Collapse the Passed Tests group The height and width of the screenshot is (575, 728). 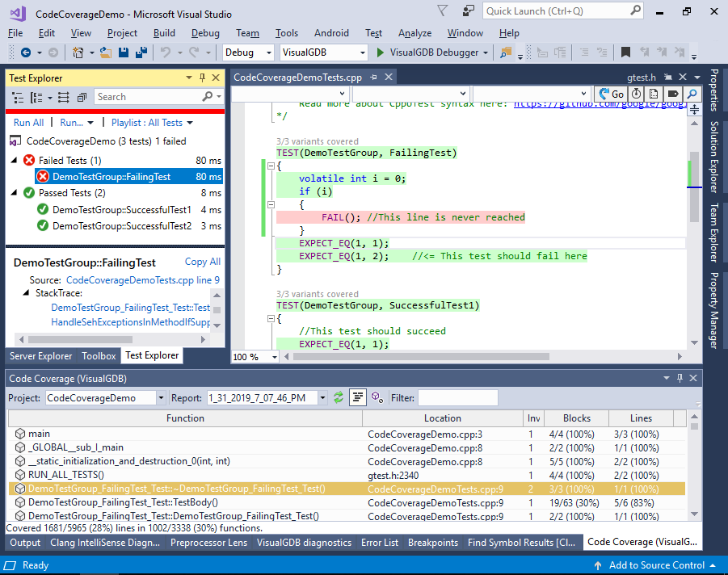14,192
